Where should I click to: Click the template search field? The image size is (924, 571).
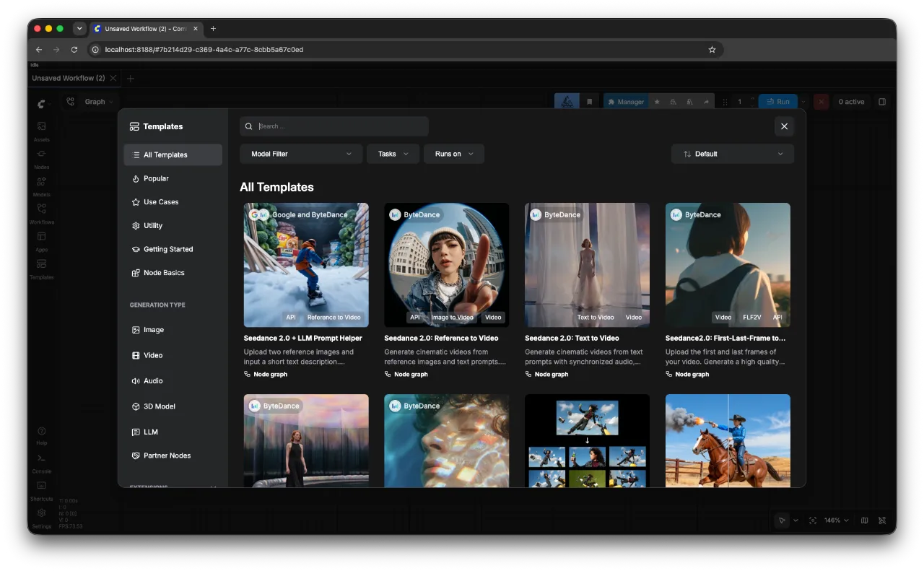[334, 126]
